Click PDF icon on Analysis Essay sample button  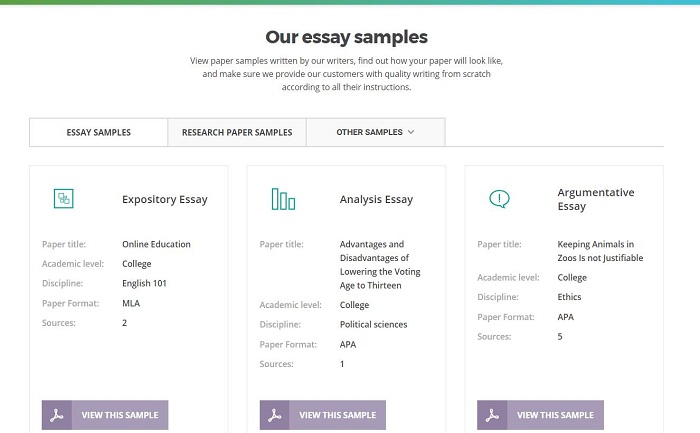coord(275,415)
